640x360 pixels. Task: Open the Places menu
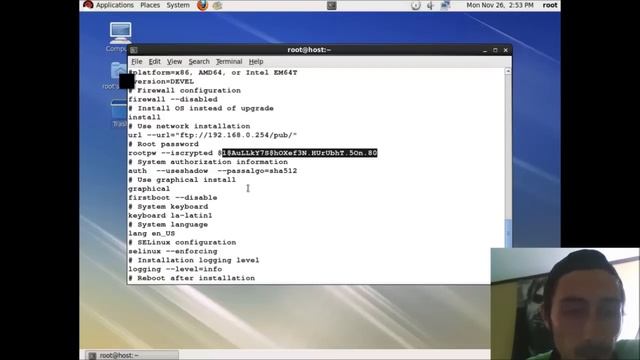click(150, 5)
